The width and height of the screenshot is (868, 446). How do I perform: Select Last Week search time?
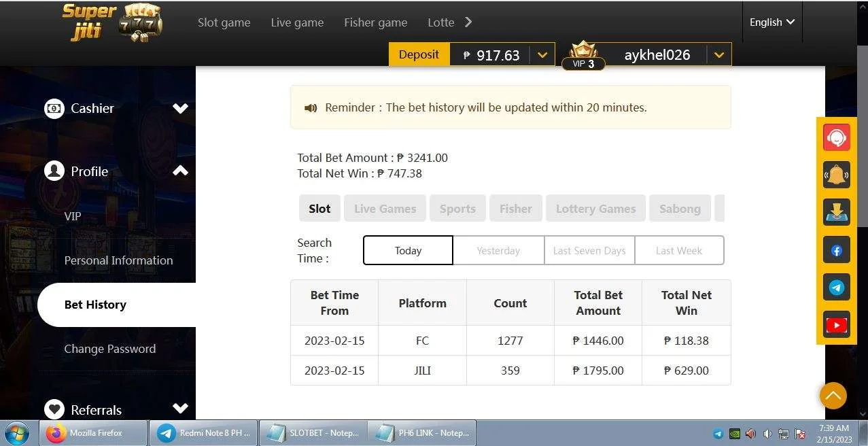pyautogui.click(x=679, y=250)
